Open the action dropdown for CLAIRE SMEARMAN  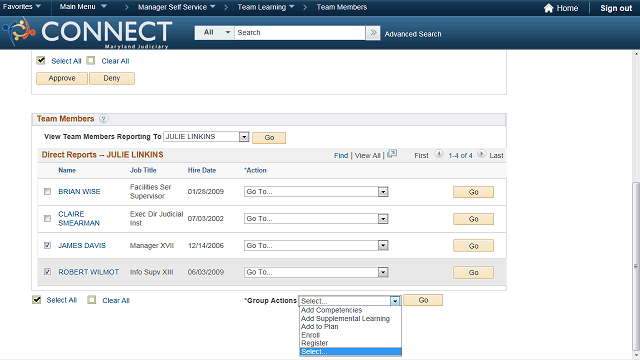point(316,219)
